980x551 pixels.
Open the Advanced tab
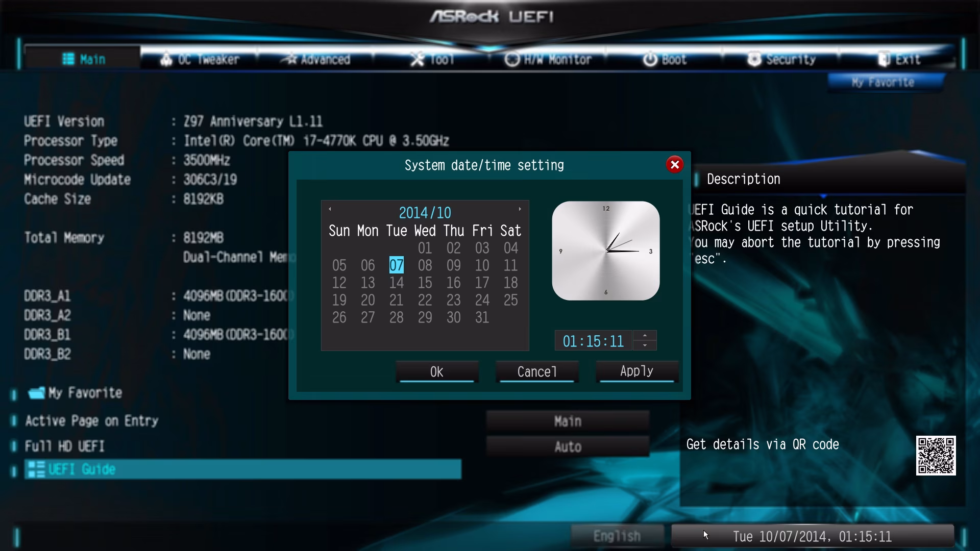pos(315,59)
